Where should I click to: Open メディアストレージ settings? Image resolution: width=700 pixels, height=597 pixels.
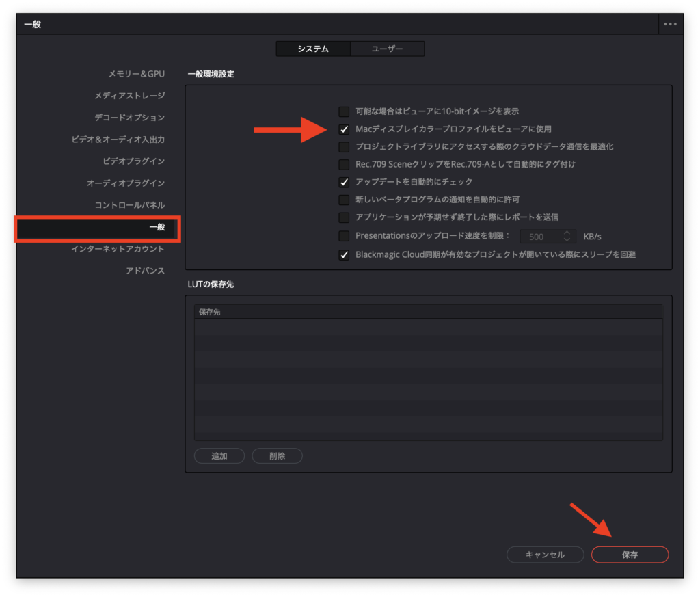(129, 96)
